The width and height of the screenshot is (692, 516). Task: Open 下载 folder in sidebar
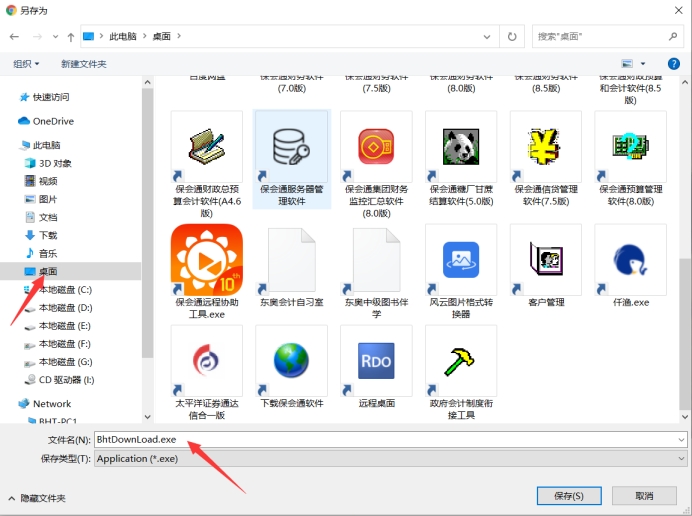pyautogui.click(x=41, y=236)
